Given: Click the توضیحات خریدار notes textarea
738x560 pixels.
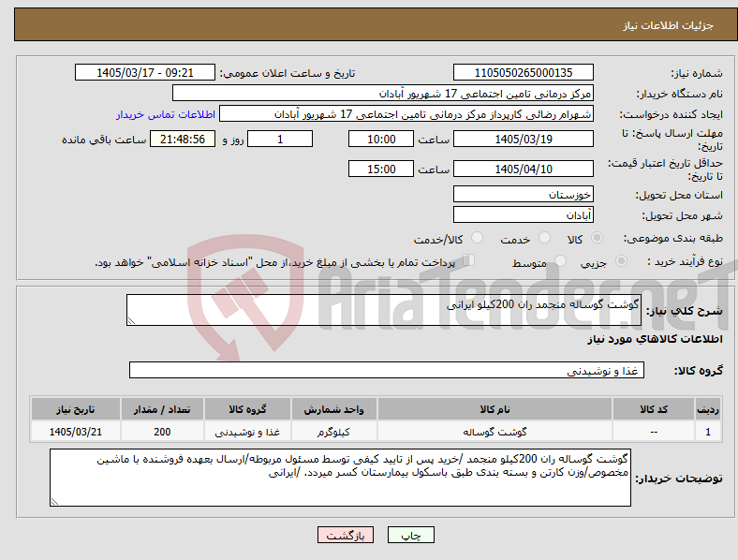Looking at the screenshot, I should tap(340, 478).
